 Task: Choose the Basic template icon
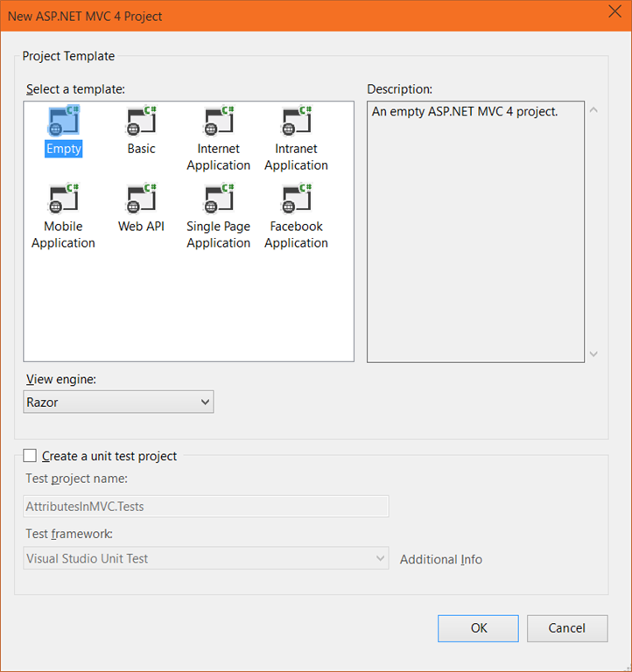coord(141,121)
